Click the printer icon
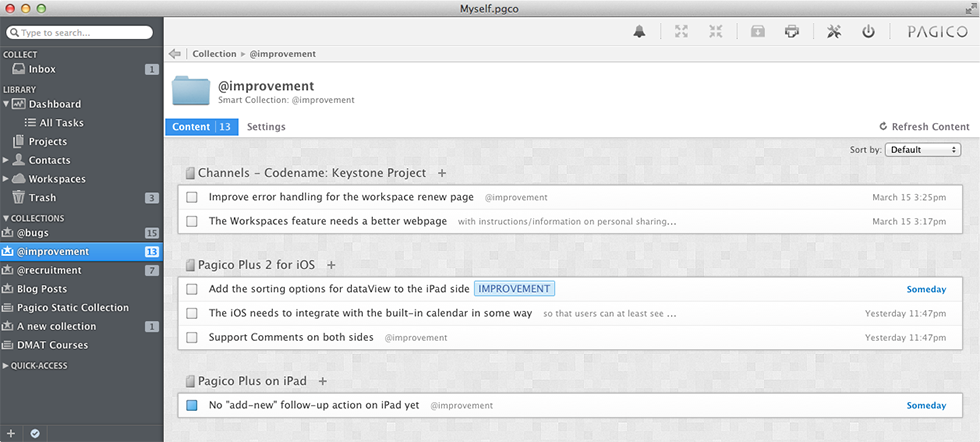This screenshot has height=442, width=980. [x=792, y=32]
